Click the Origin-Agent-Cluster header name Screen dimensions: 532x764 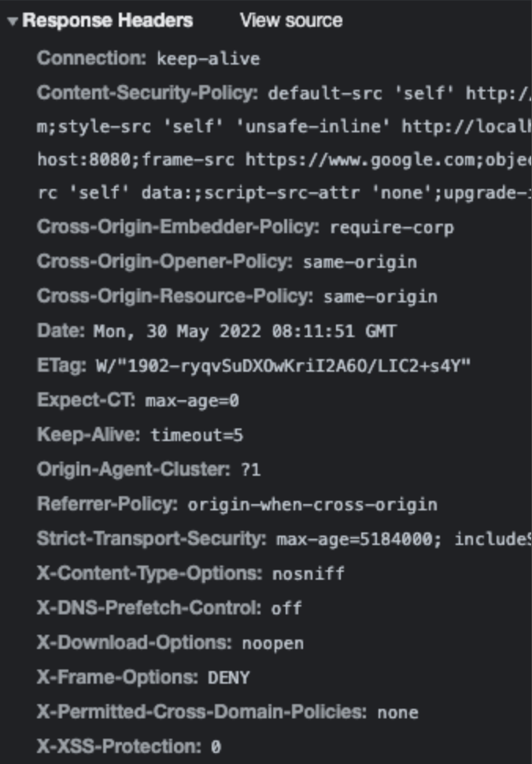pyautogui.click(x=135, y=469)
